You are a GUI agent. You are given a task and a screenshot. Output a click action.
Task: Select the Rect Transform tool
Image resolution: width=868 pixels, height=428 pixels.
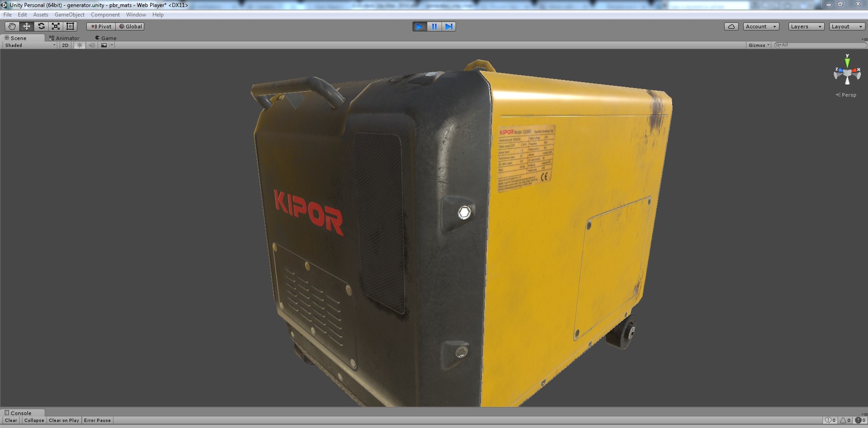70,26
